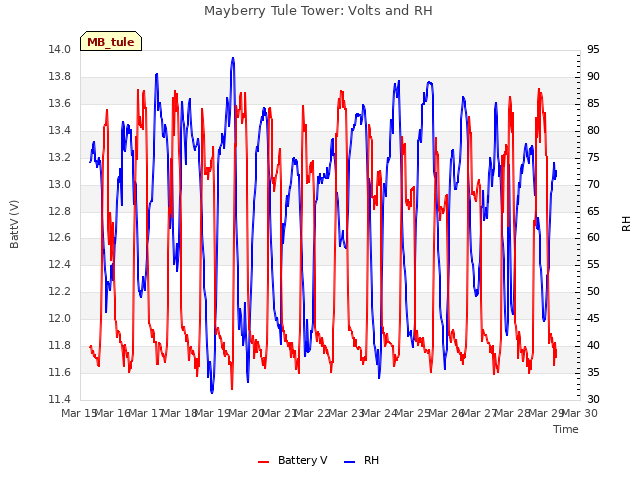
Task: Click the Mar 22 date tick label
Action: pyautogui.click(x=313, y=413)
